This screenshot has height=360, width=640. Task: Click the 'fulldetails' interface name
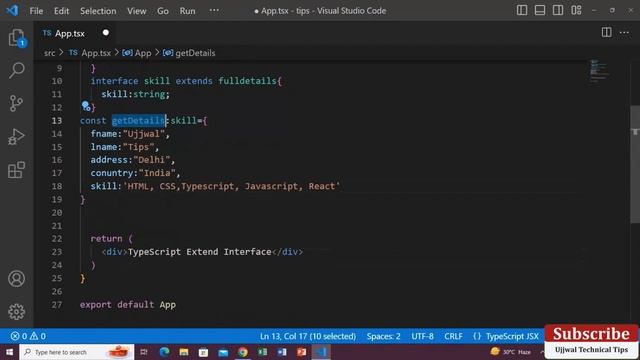(247, 81)
